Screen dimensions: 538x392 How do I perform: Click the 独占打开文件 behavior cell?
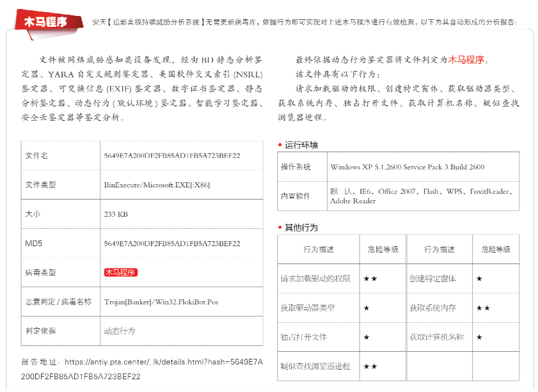point(319,337)
